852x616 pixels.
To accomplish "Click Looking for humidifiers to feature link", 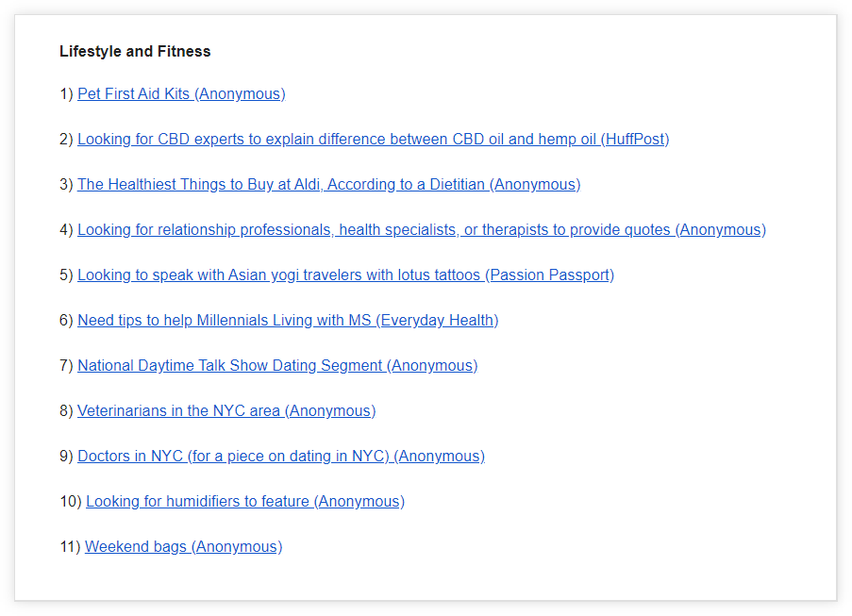I will pos(245,501).
